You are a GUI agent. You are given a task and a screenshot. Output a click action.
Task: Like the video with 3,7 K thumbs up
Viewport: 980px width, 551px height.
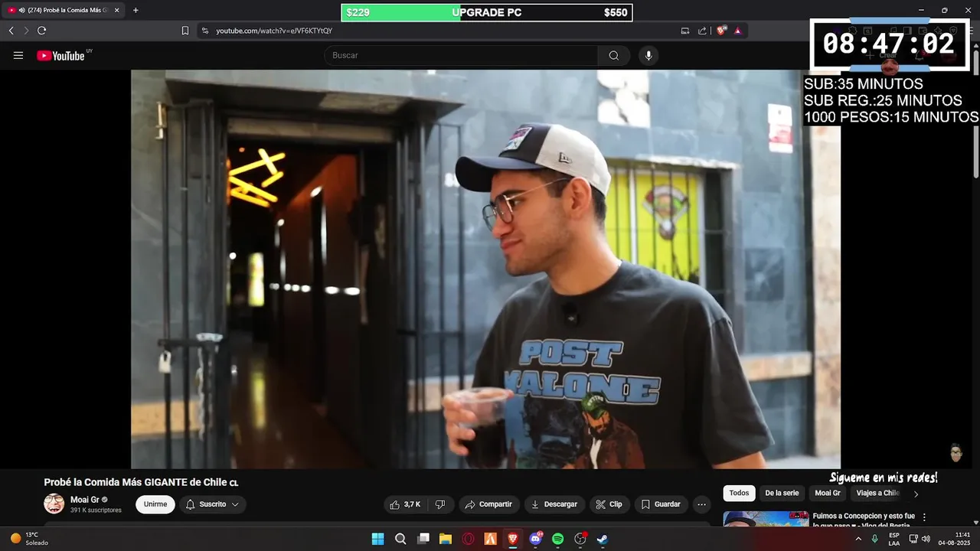[405, 504]
